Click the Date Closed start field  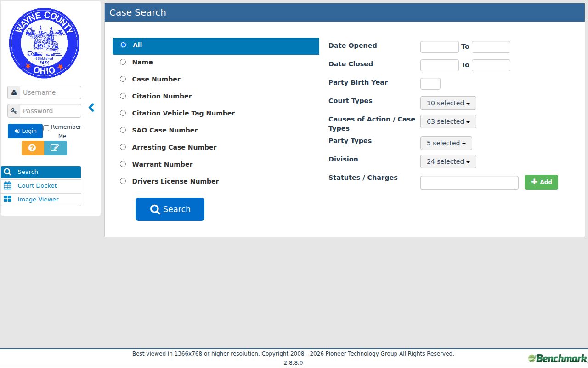440,65
